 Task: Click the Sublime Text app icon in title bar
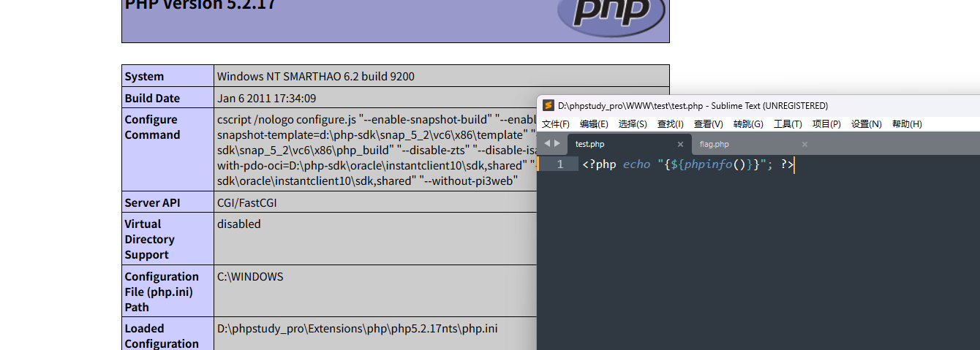coord(549,106)
